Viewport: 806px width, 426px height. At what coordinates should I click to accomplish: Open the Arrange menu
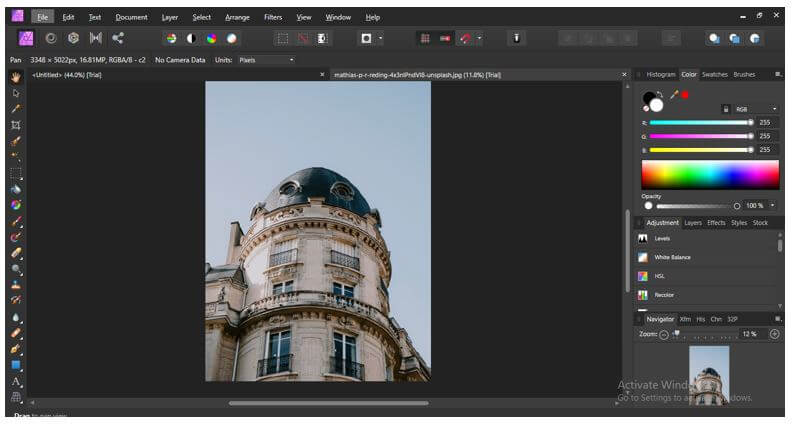(x=237, y=17)
